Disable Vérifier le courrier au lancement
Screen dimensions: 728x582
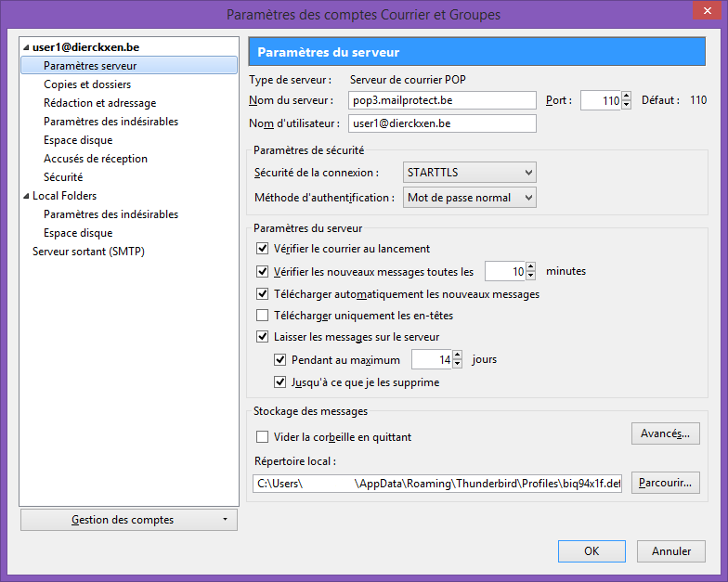(x=263, y=249)
